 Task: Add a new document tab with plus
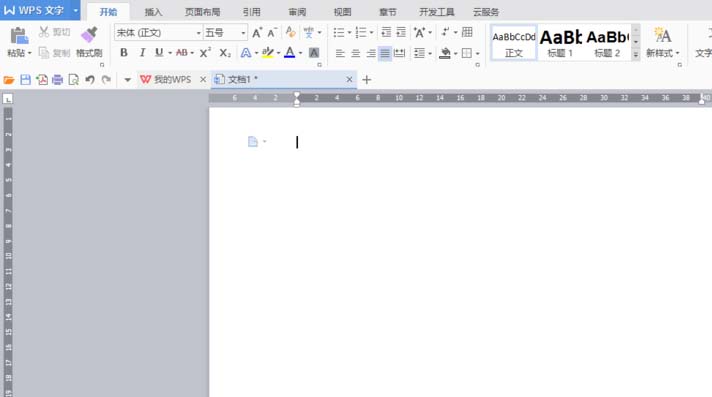[367, 80]
